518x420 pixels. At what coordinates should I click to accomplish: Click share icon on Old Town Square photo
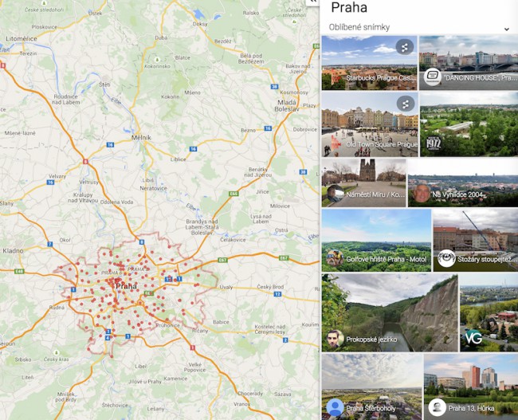pos(406,104)
